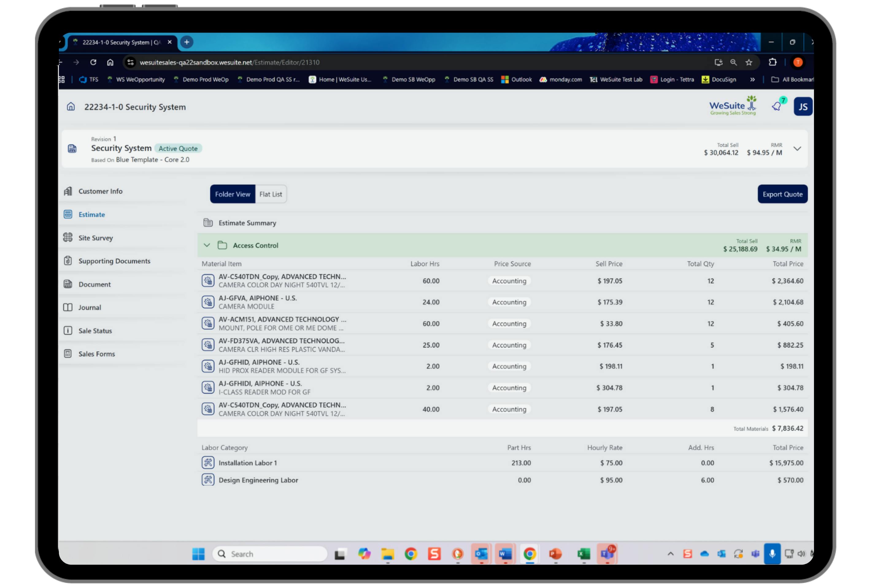Click the Access Control folder icon
The height and width of the screenshot is (588, 883).
point(222,245)
